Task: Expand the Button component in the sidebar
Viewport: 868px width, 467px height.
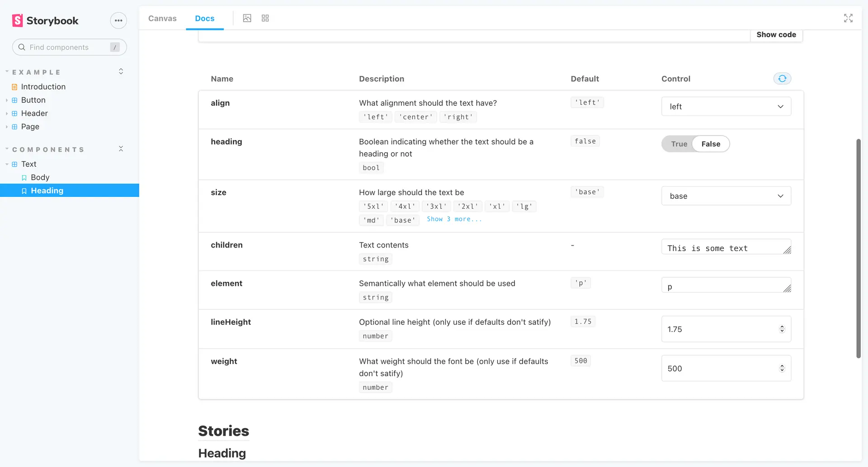Action: [x=6, y=100]
